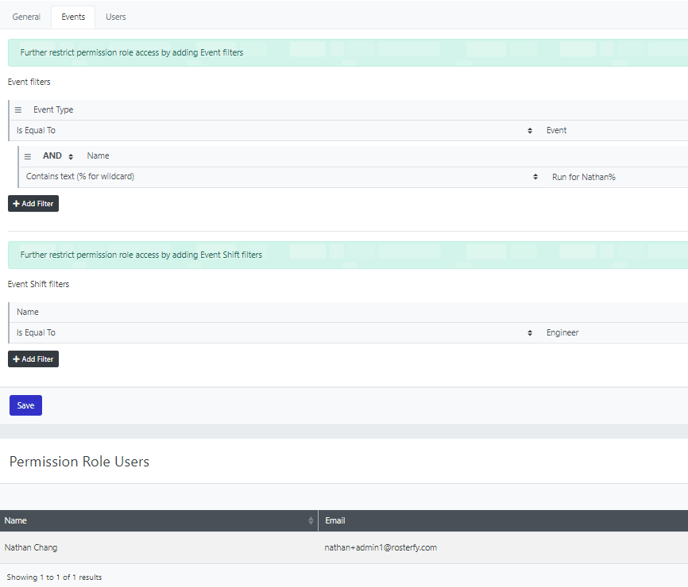Screen dimensions: 688x587
Task: Open the Users tab
Action: (115, 17)
